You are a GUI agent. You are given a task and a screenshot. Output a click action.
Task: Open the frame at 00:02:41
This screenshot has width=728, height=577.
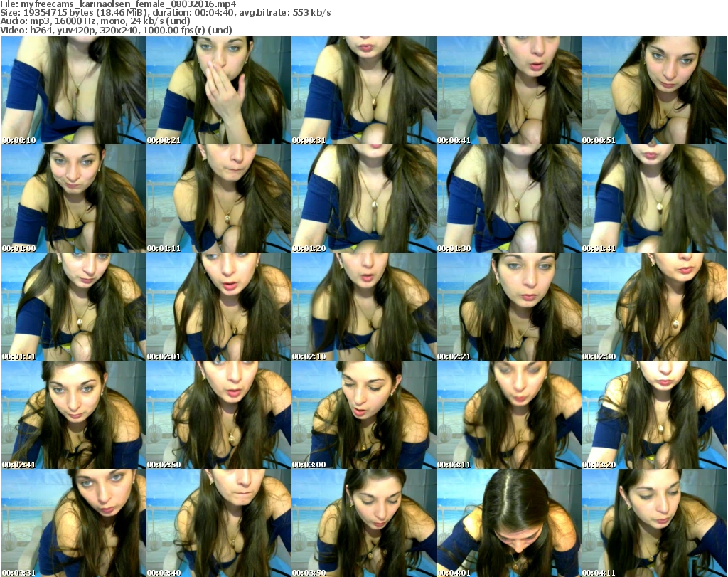pyautogui.click(x=74, y=415)
